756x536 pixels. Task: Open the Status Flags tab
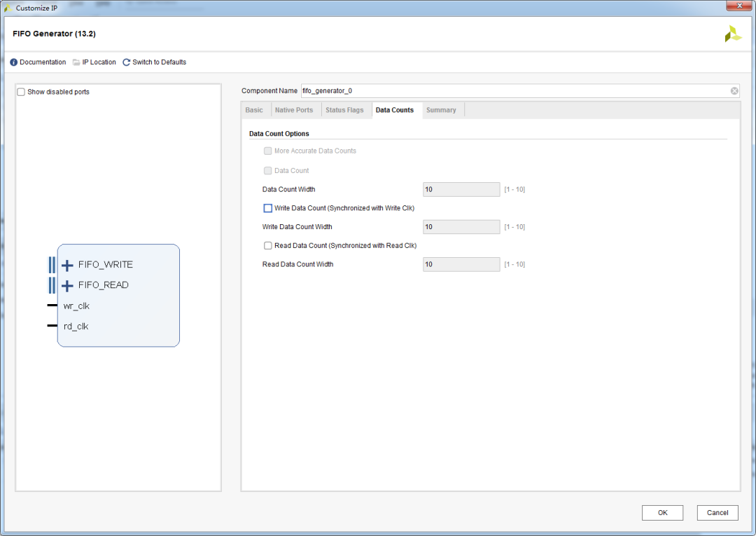point(344,110)
